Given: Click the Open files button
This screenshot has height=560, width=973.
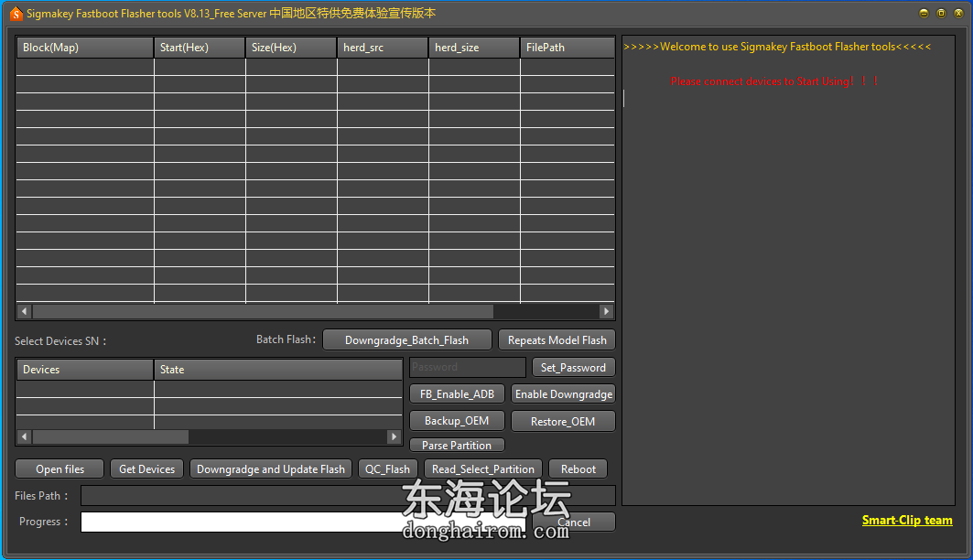Looking at the screenshot, I should (59, 468).
